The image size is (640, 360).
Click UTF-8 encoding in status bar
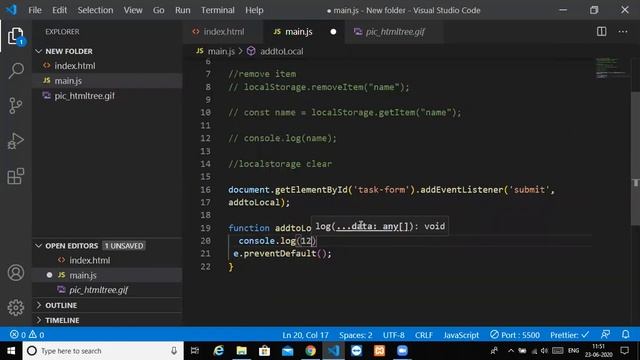pos(393,335)
